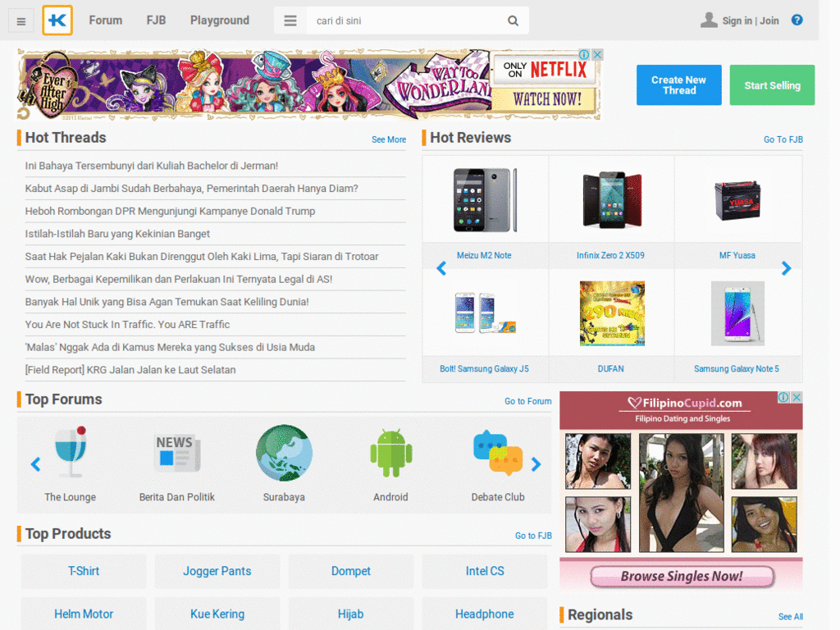Viewport: 840px width, 630px height.
Task: Click Go To FJB in Hot Reviews
Action: point(783,139)
